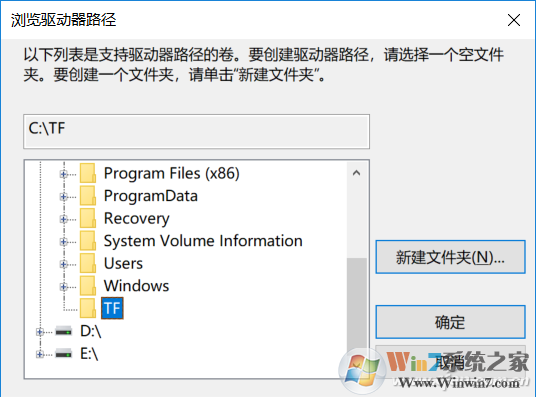Image resolution: width=536 pixels, height=397 pixels.
Task: Click the 确定 button
Action: coord(450,322)
